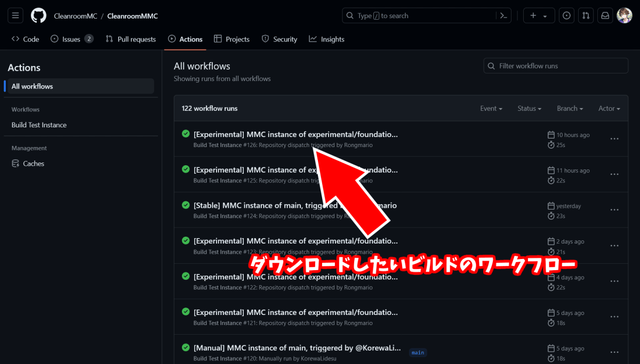The width and height of the screenshot is (640, 364).
Task: Expand the Actor filter dropdown
Action: tap(609, 108)
